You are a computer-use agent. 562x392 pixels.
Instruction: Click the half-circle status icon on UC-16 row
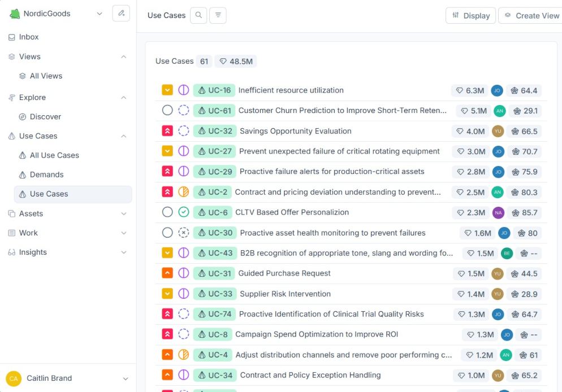pyautogui.click(x=184, y=90)
